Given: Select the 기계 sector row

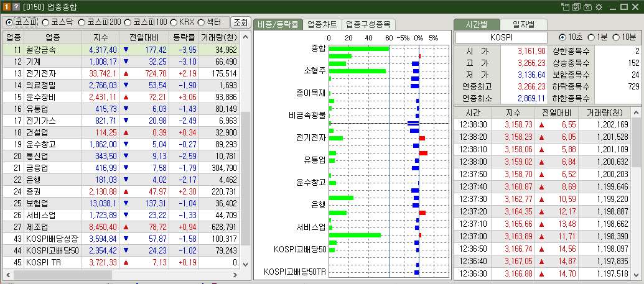Looking at the screenshot, I should 121,62.
